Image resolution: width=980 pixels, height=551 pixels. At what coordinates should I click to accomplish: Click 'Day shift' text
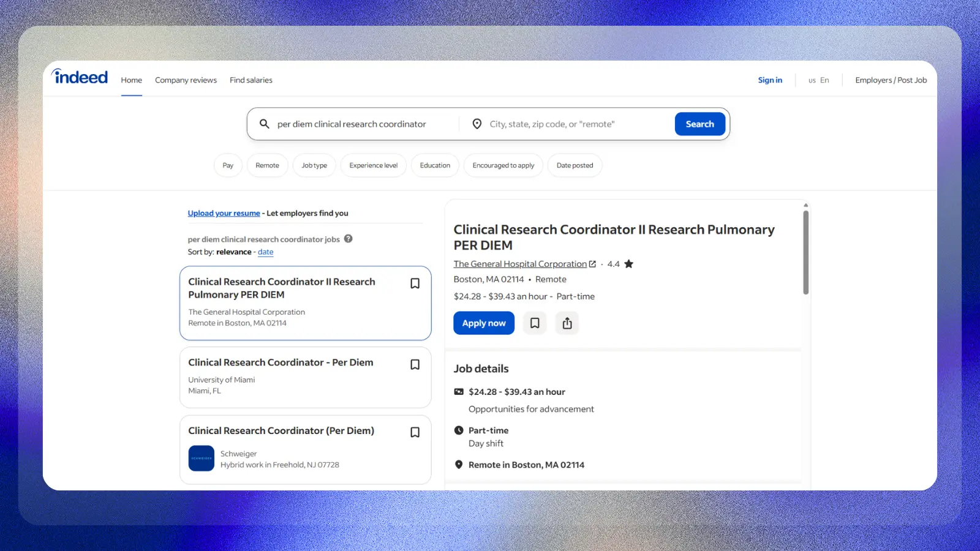click(x=486, y=443)
